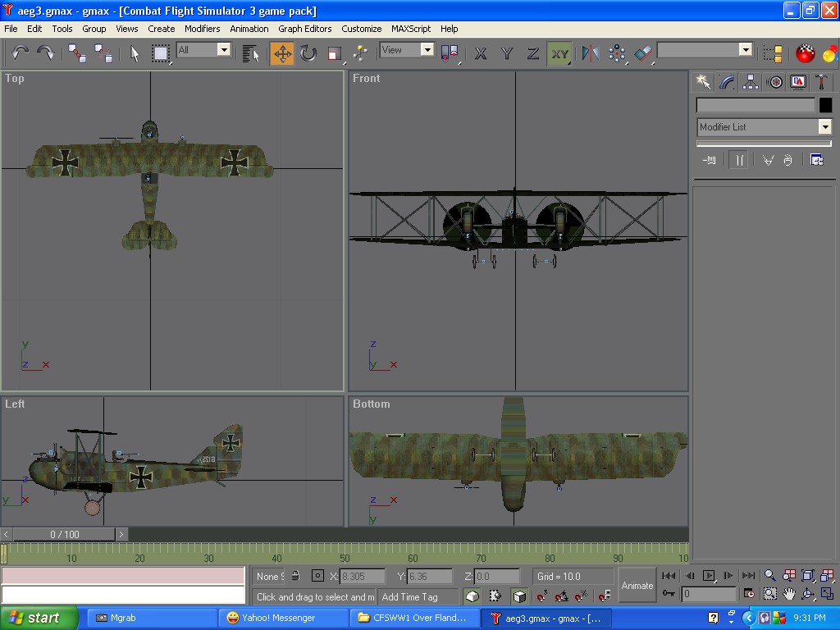The height and width of the screenshot is (630, 840).
Task: Expand the named selection sets dropdown arrow
Action: (746, 50)
